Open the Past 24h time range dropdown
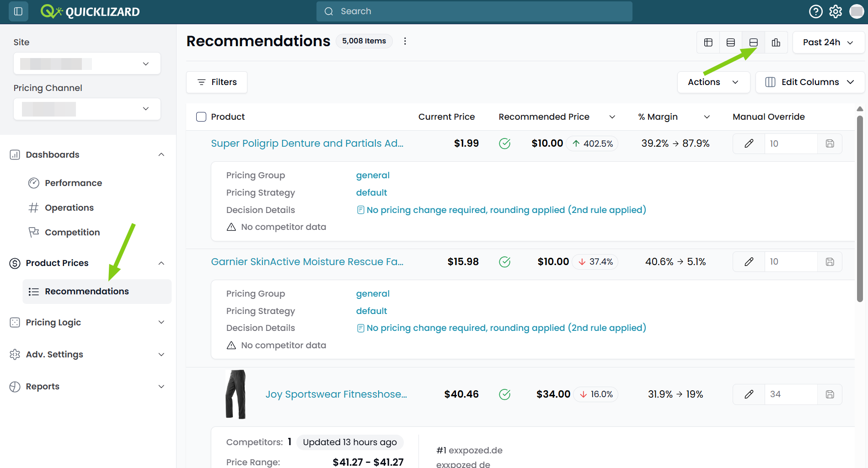868x468 pixels. point(828,43)
